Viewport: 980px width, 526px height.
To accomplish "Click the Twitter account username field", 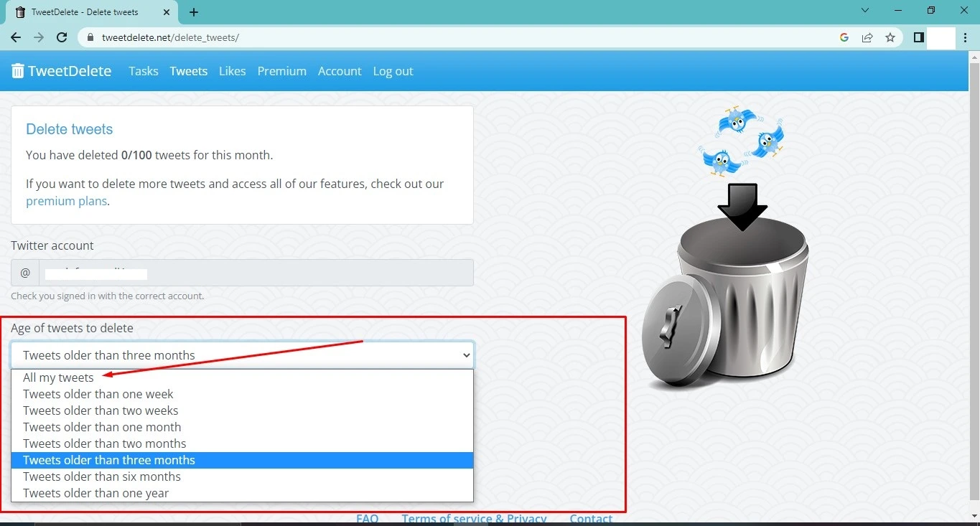I will tap(256, 273).
